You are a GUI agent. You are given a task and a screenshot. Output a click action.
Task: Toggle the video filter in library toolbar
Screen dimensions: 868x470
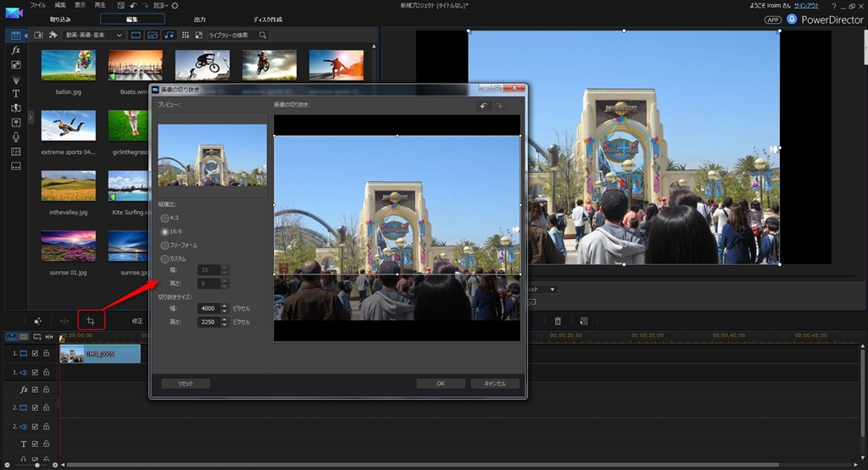[136, 35]
